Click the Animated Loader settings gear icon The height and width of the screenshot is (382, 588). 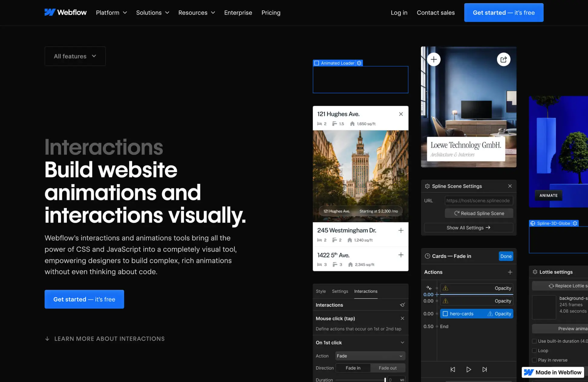[x=359, y=63]
